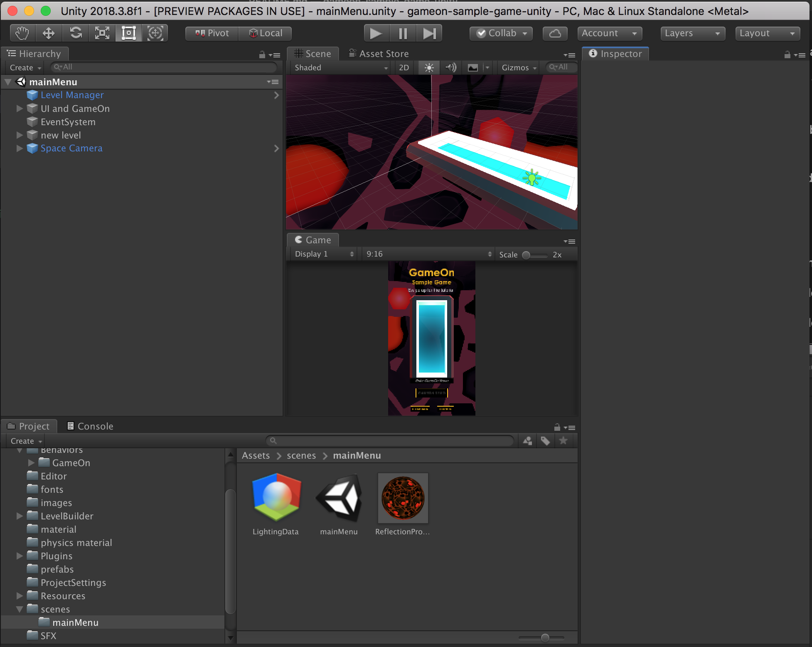Adjust the Game view Scale slider
Screen dimensions: 812x647
(x=527, y=255)
